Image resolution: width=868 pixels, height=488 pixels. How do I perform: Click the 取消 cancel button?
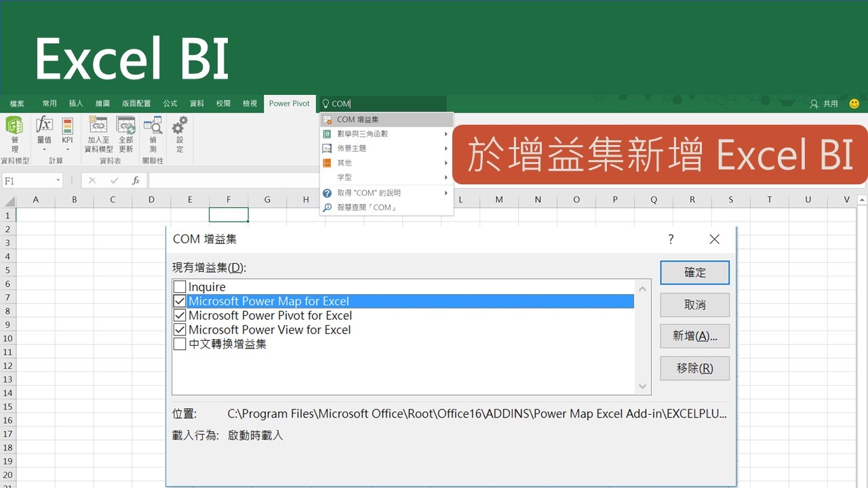pos(695,305)
